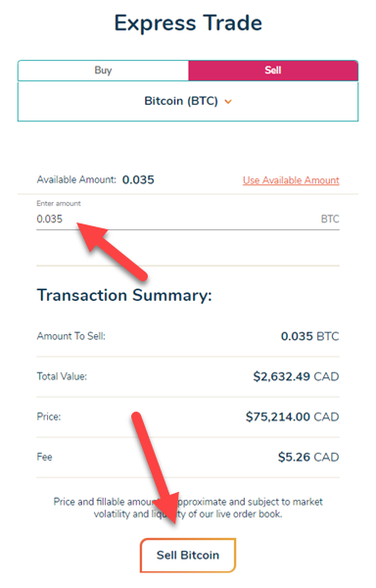This screenshot has width=376, height=588.
Task: Click the orange chevron beside Bitcoin (BTC)
Action: tap(228, 102)
